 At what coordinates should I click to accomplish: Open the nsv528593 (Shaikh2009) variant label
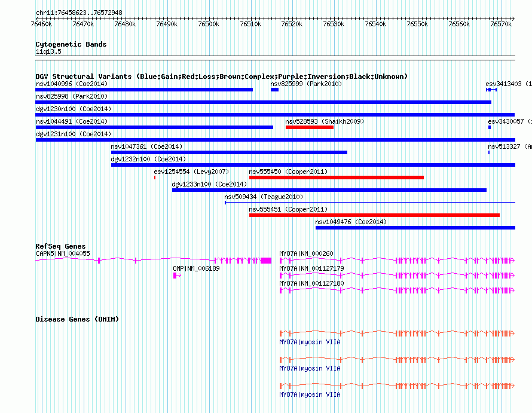coord(325,121)
